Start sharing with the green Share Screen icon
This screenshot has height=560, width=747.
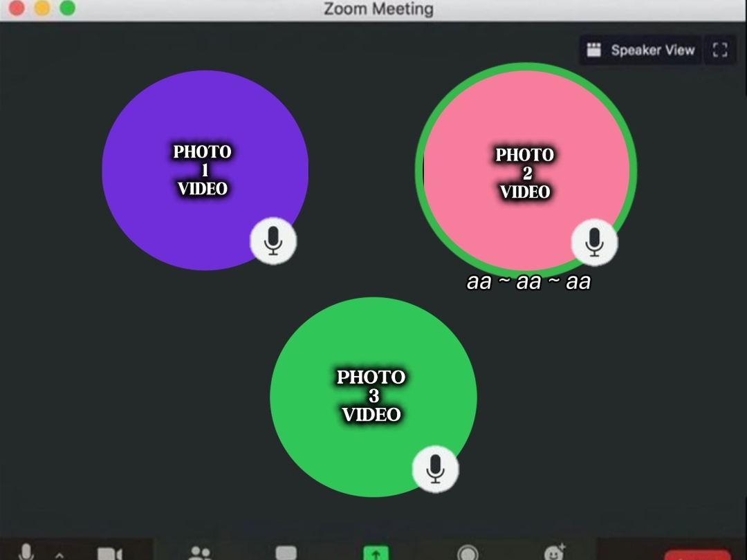click(376, 552)
